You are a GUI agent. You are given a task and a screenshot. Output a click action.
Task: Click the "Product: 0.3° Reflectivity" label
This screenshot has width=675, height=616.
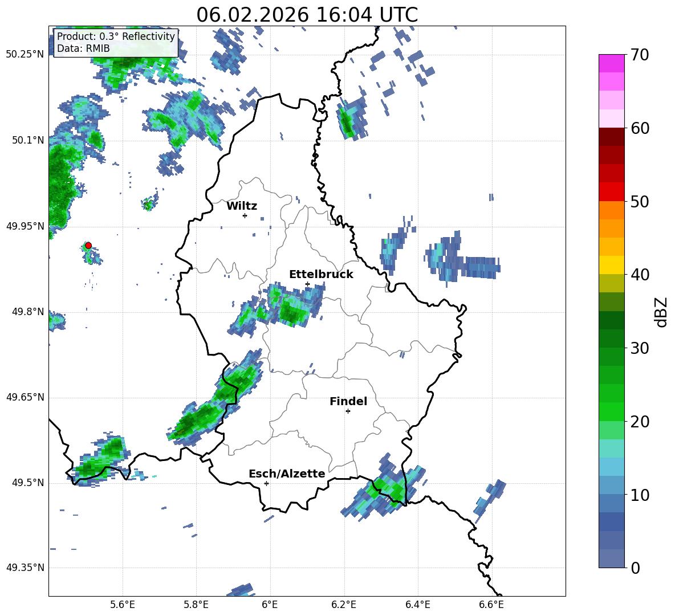click(116, 36)
